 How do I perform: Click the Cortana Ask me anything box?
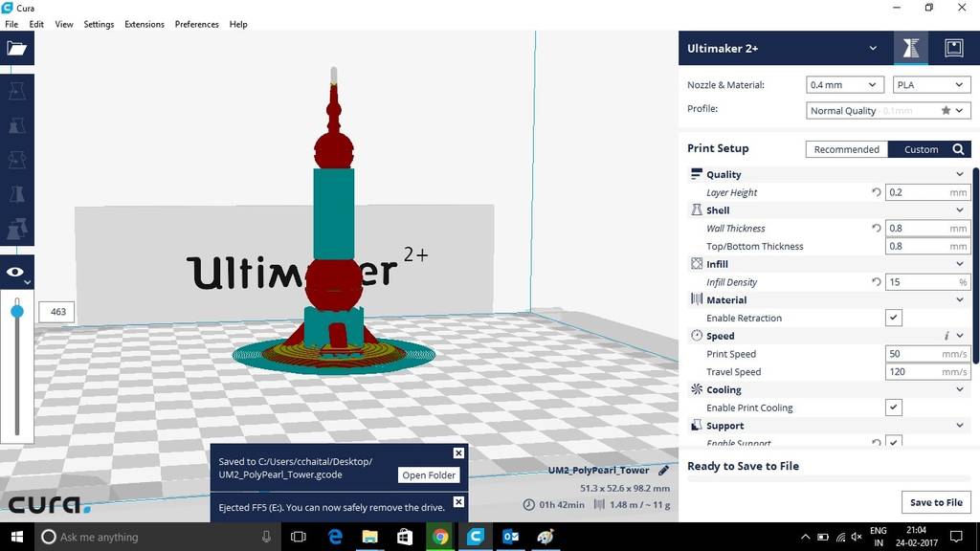coord(156,537)
